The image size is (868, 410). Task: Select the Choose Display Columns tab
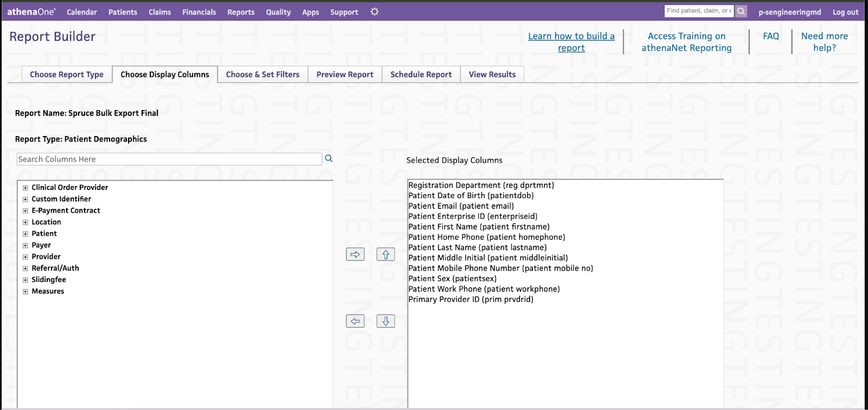[165, 74]
